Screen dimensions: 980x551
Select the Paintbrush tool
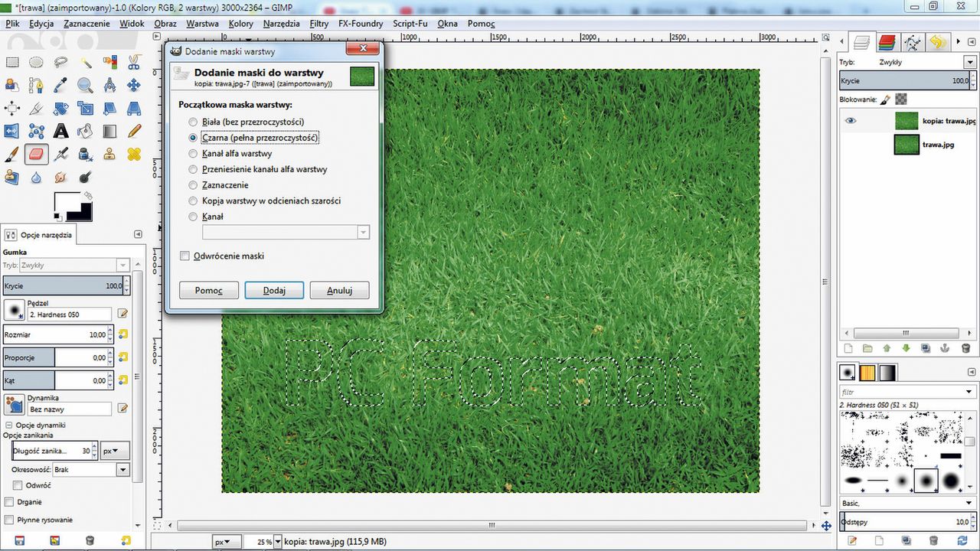tap(11, 155)
